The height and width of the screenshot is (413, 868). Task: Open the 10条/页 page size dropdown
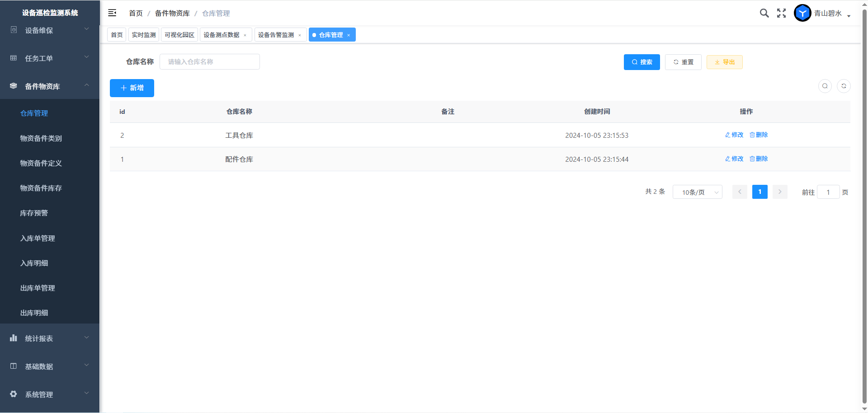pyautogui.click(x=697, y=192)
